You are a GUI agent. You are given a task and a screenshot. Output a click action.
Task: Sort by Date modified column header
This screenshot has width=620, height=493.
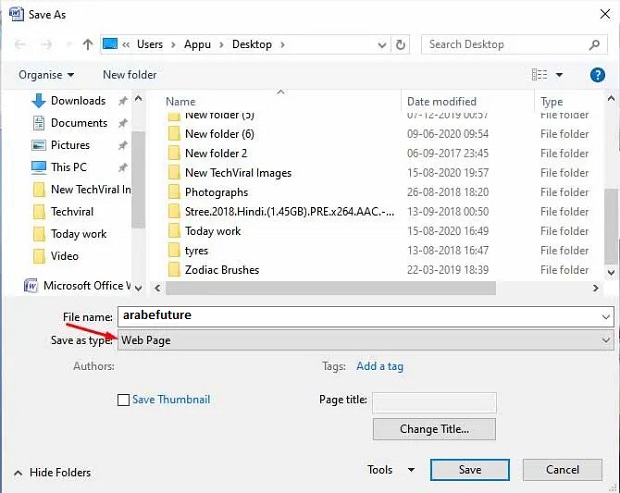pyautogui.click(x=442, y=102)
